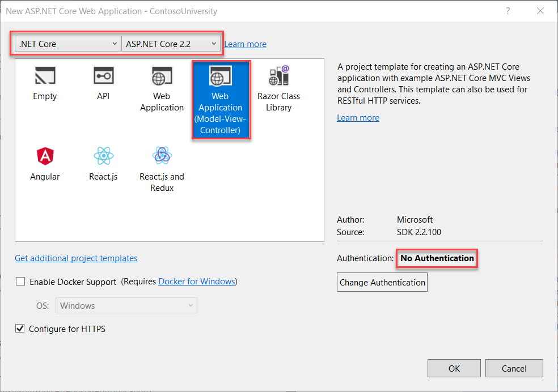Open the ASP.NET Core 2.2 version dropdown
The image size is (558, 392).
click(x=170, y=43)
